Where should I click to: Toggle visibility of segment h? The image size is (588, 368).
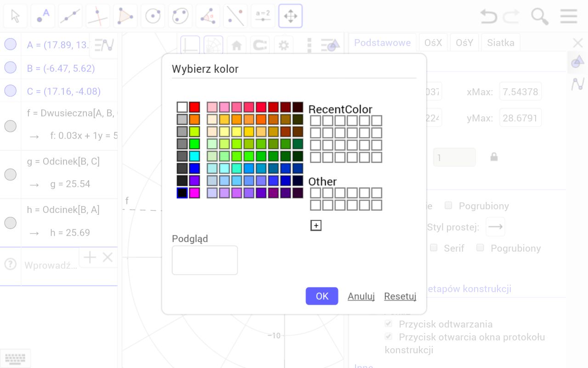[10, 223]
